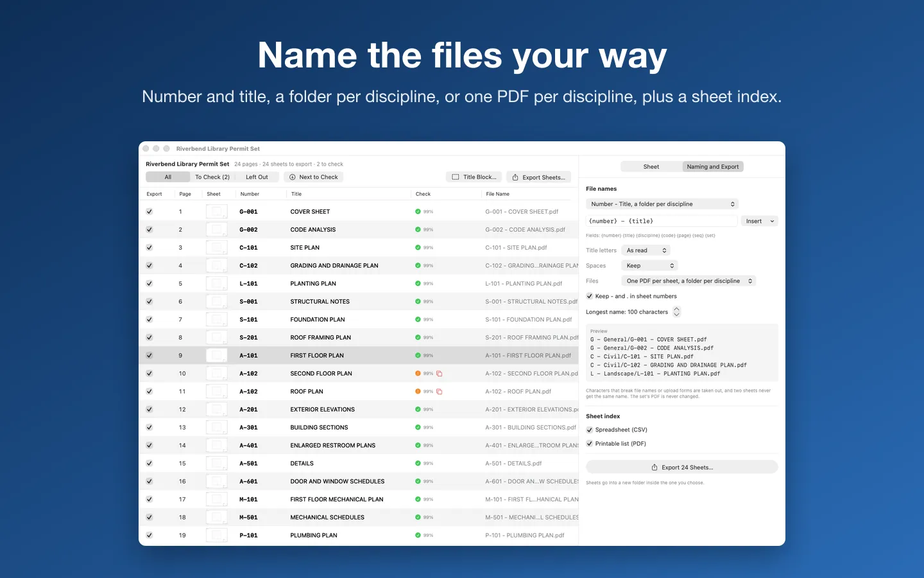The width and height of the screenshot is (924, 578).
Task: Sort by the Number column header
Action: coord(250,194)
